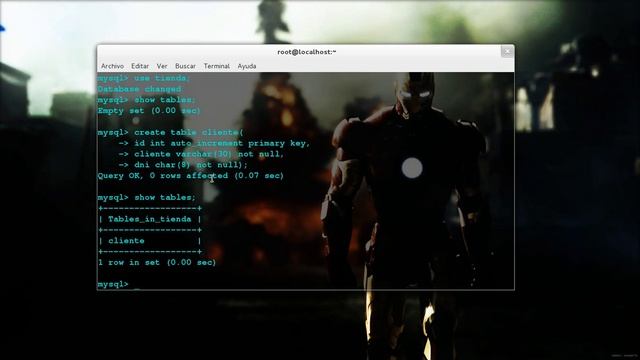Image resolution: width=640 pixels, height=360 pixels.
Task: Open the Editar menu
Action: click(x=140, y=66)
